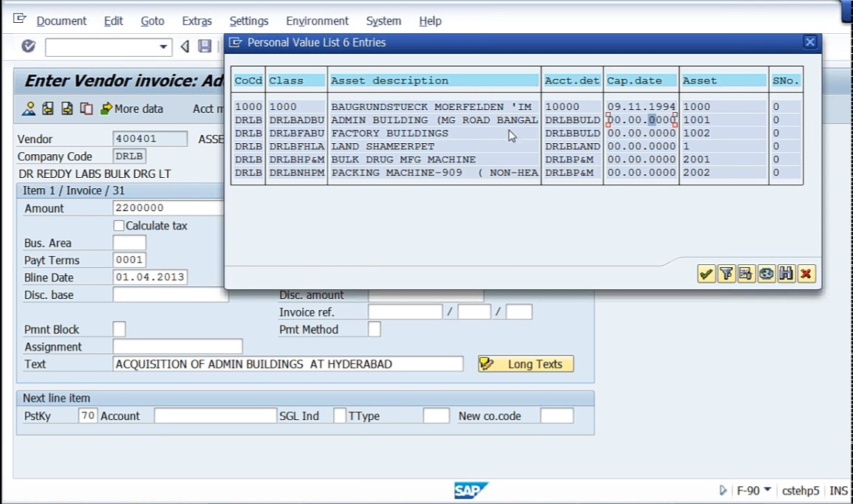Open the Extras menu
The image size is (853, 504).
pos(197,21)
